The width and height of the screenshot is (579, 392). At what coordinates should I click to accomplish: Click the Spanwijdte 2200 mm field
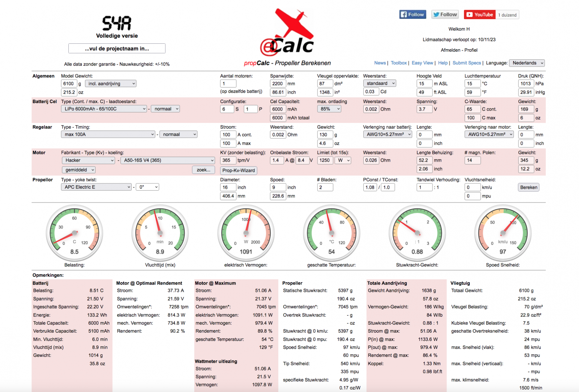pyautogui.click(x=278, y=84)
